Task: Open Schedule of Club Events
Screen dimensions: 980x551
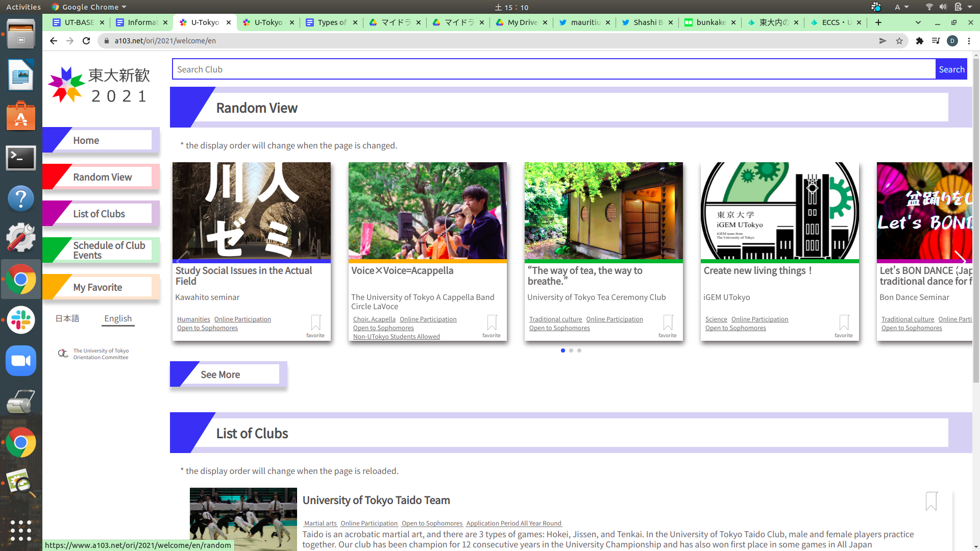Action: tap(101, 251)
